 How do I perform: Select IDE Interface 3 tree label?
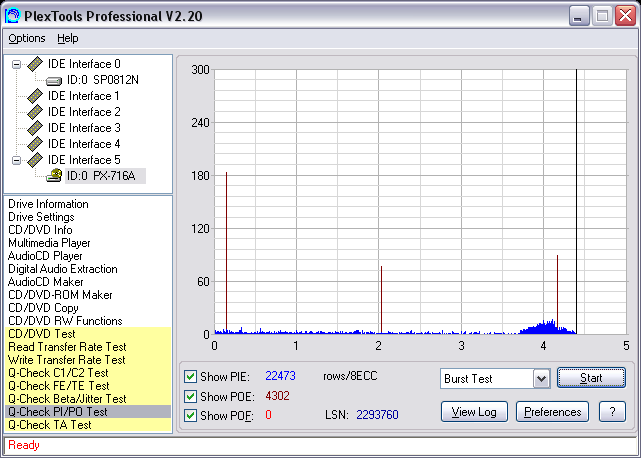(84, 128)
